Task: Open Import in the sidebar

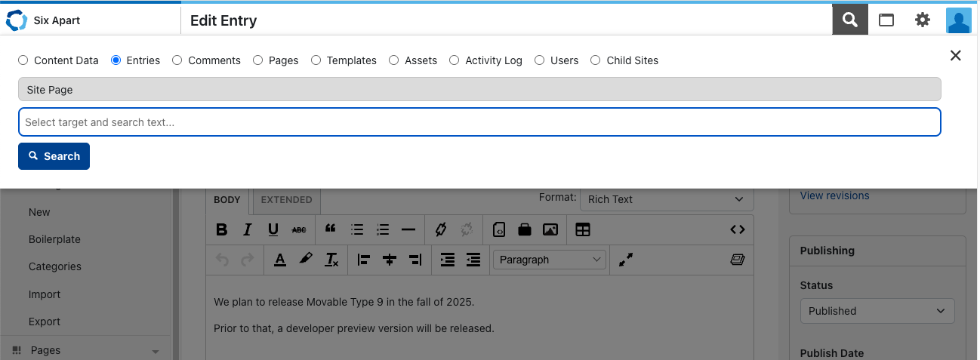Action: [45, 294]
